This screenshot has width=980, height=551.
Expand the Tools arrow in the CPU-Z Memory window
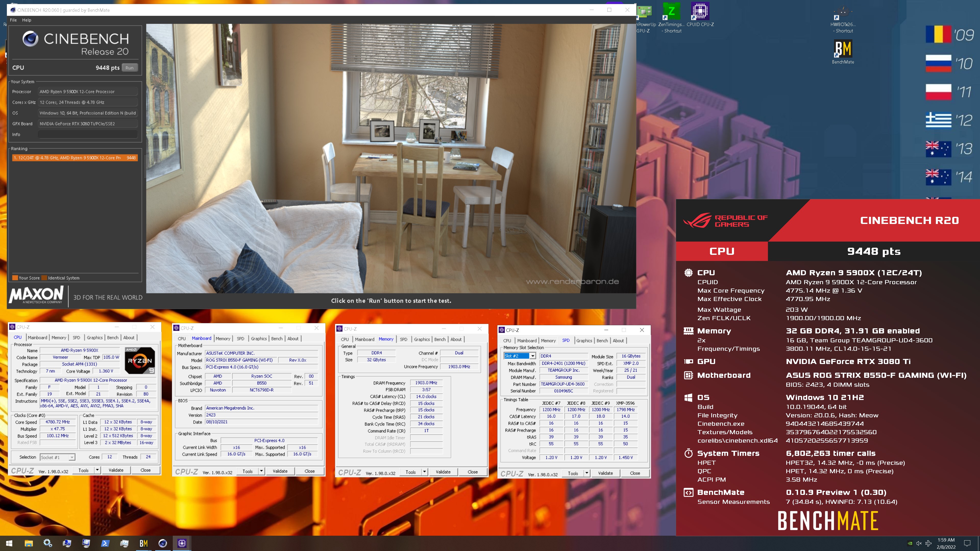click(x=425, y=472)
